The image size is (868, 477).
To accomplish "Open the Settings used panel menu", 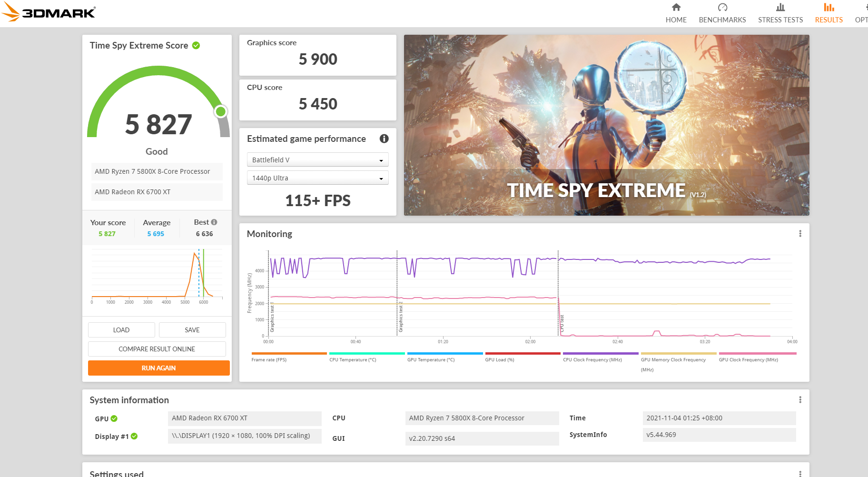I will pos(800,473).
